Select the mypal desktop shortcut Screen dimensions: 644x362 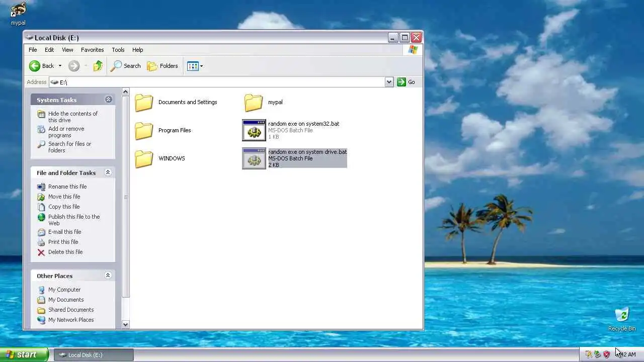18,14
